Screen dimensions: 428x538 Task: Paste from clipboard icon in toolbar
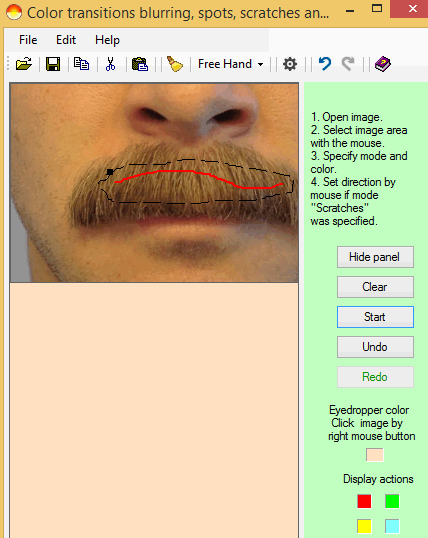point(140,64)
